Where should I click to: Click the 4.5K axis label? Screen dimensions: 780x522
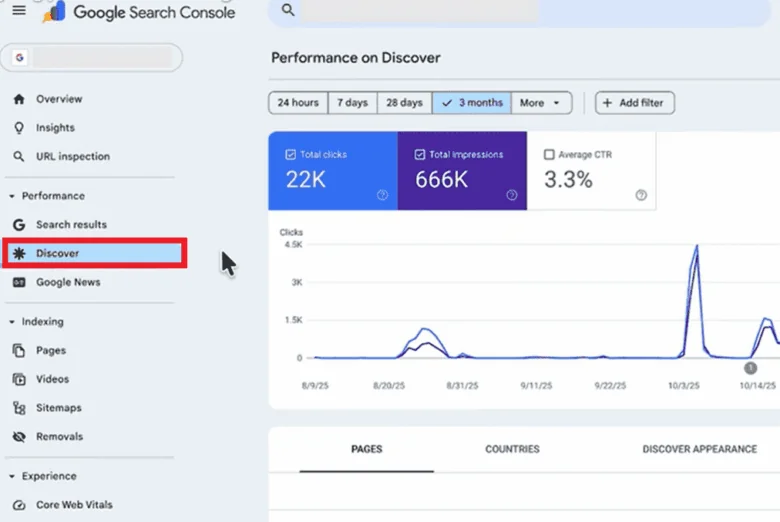coord(293,244)
